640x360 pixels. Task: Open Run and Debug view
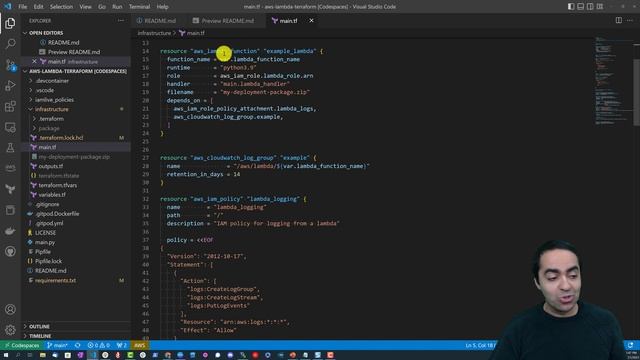(x=10, y=86)
